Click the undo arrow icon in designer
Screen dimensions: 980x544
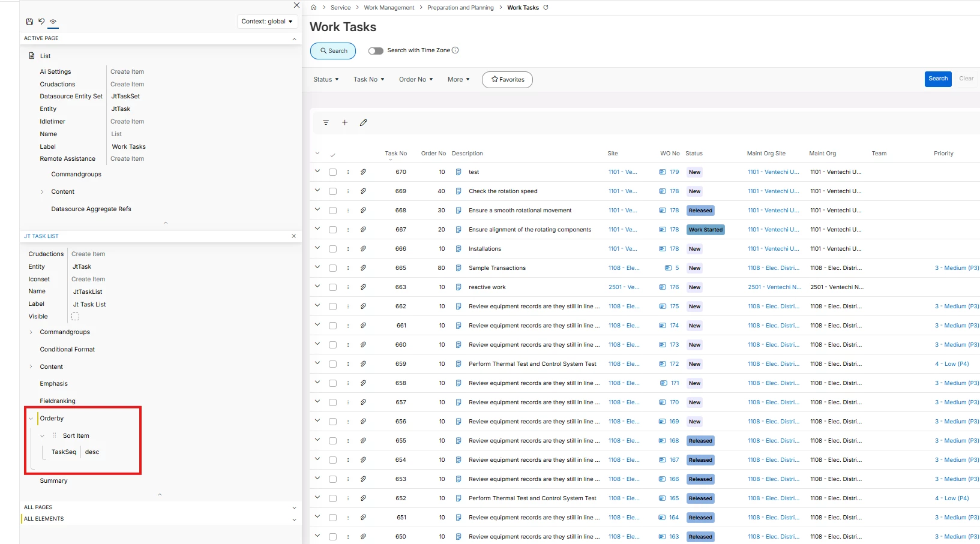point(41,22)
